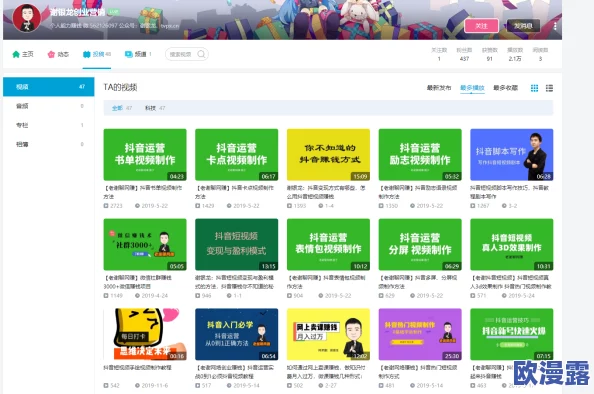Open 网上卖课赚钱 yellow thumbnail
This screenshot has height=394, width=594.
coord(328,334)
